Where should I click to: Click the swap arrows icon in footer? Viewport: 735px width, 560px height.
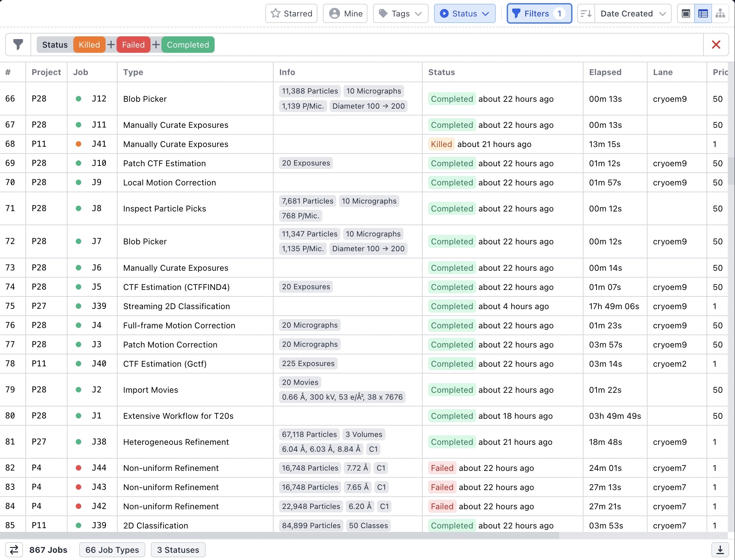point(14,550)
